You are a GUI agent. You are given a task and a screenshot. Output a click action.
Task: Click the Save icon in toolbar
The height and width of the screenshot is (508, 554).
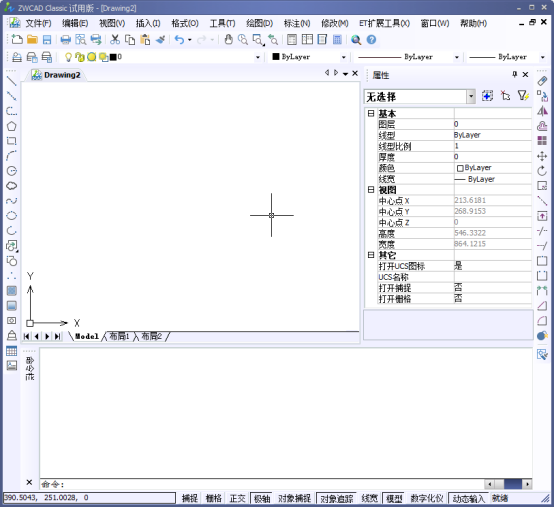pyautogui.click(x=47, y=40)
